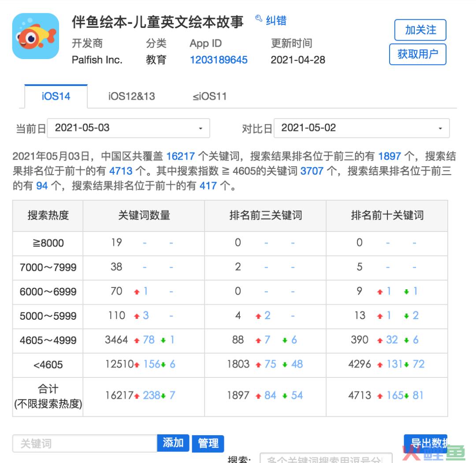Click the 关键词数量 column header
Viewport: 476px width, 463px height.
click(144, 215)
